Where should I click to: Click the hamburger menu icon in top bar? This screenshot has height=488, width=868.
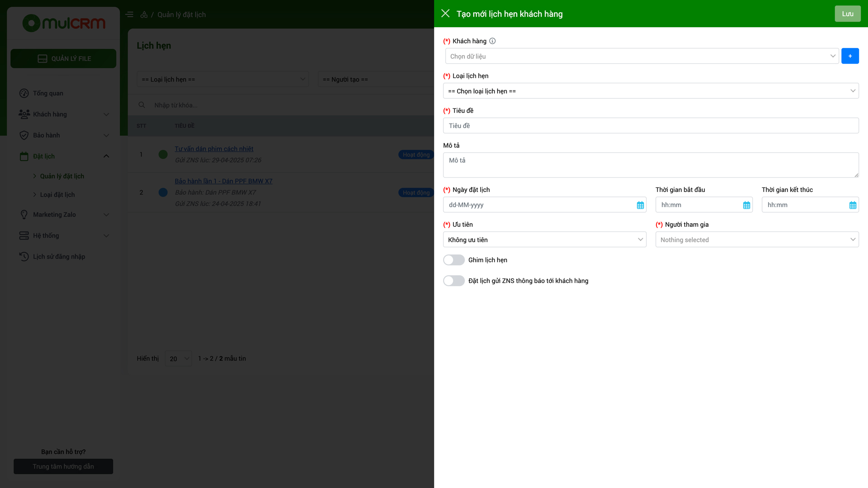pos(129,14)
